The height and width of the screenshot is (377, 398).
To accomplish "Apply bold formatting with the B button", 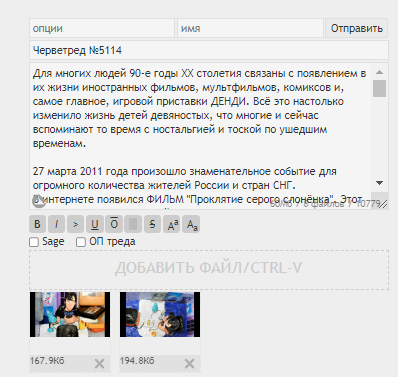I will pyautogui.click(x=37, y=224).
